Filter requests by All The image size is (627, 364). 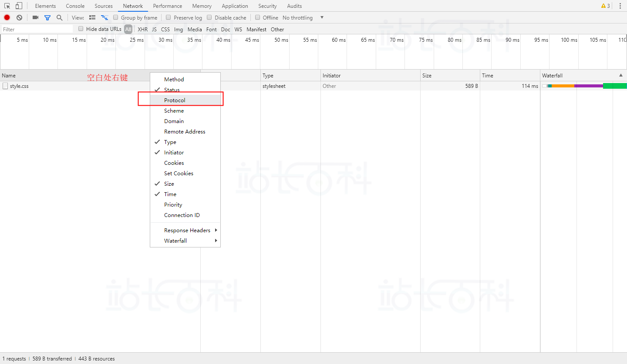pyautogui.click(x=128, y=30)
